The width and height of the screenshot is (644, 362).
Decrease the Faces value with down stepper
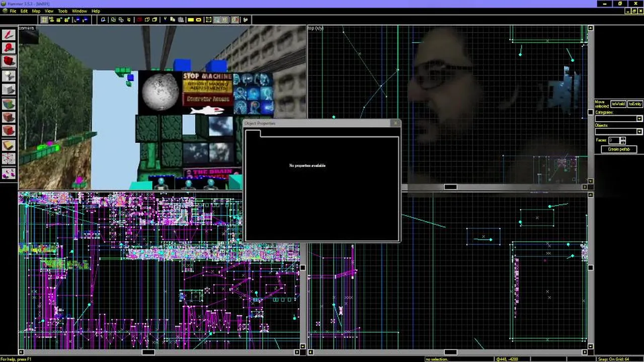click(623, 142)
